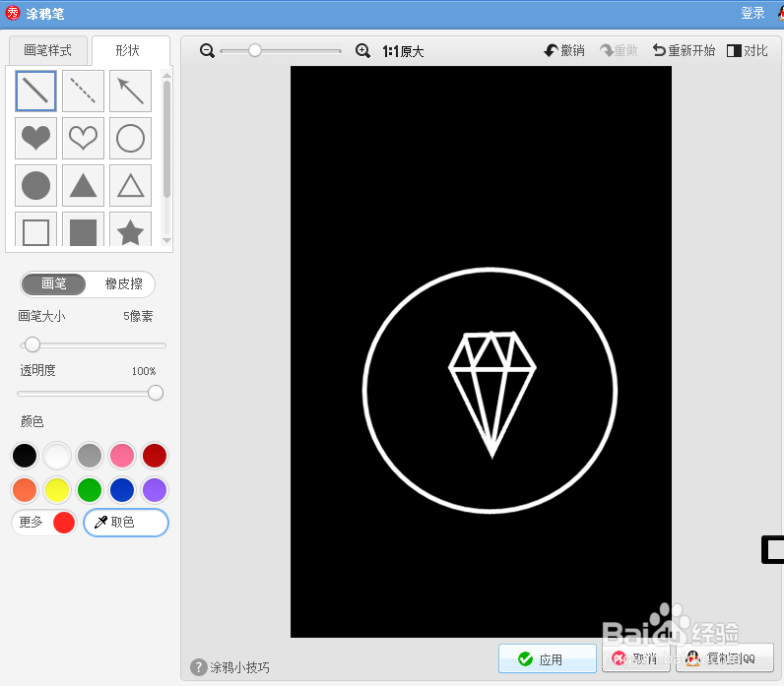Click the shapes list scroll-up arrow

pos(167,76)
